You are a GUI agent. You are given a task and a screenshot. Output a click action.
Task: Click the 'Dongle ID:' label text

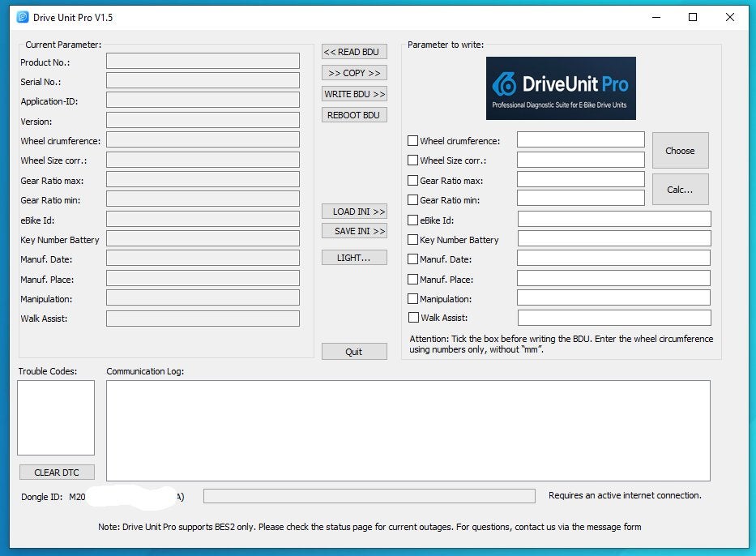coord(42,497)
